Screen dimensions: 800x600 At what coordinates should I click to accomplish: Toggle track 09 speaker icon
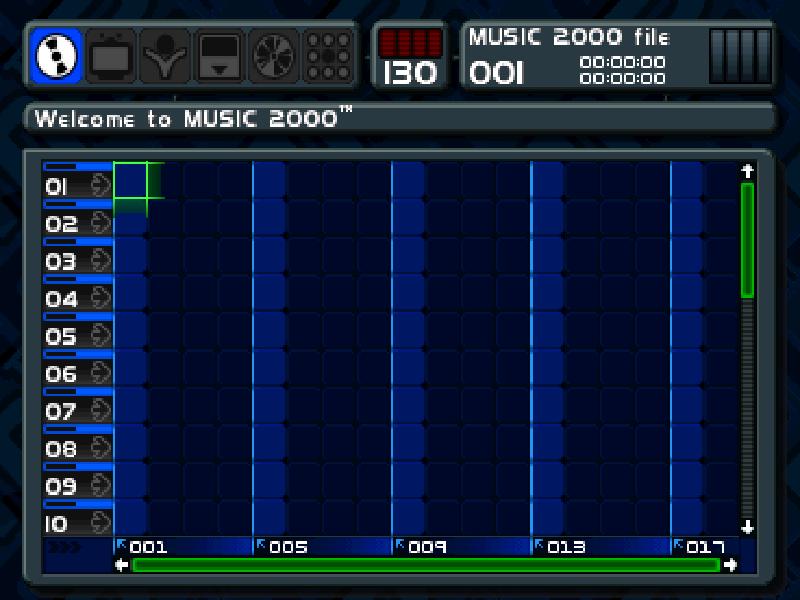click(x=101, y=485)
